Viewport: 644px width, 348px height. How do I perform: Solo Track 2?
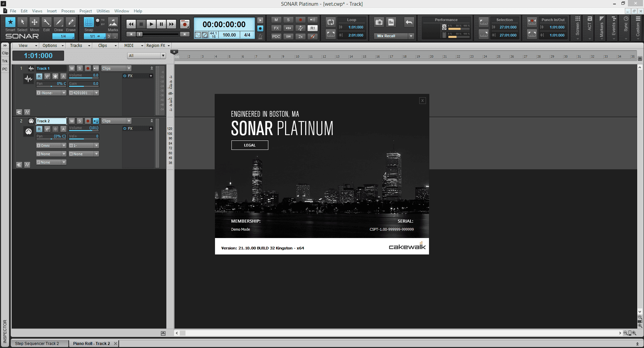(80, 121)
